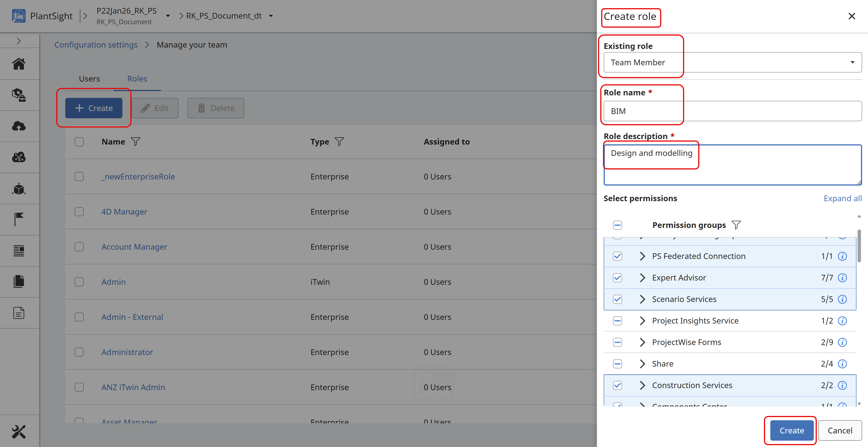Click the tools wrench icon at bottom

coord(19,432)
